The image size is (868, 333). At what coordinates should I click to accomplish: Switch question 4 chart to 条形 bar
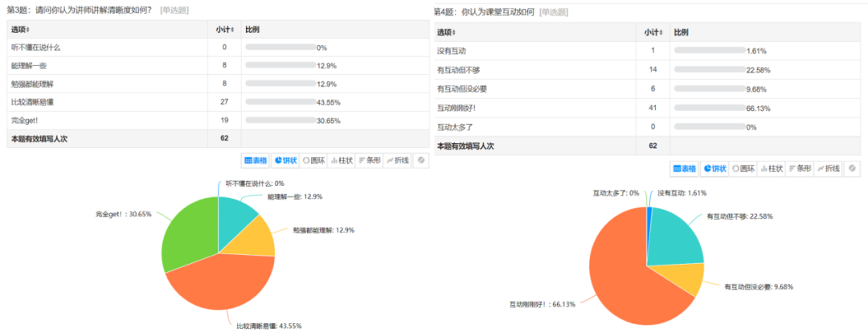(800, 169)
